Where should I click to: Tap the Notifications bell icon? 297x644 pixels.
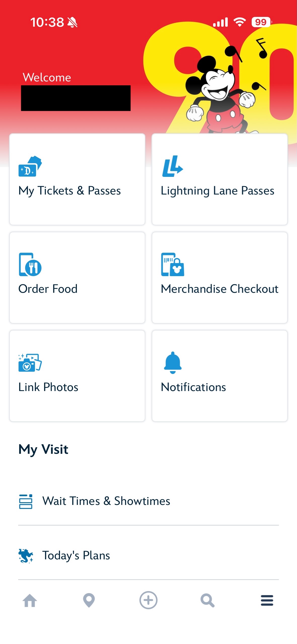[173, 363]
